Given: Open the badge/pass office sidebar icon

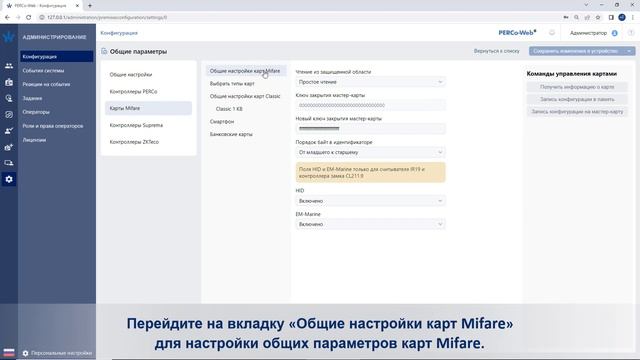Looking at the screenshot, I should coord(9,82).
